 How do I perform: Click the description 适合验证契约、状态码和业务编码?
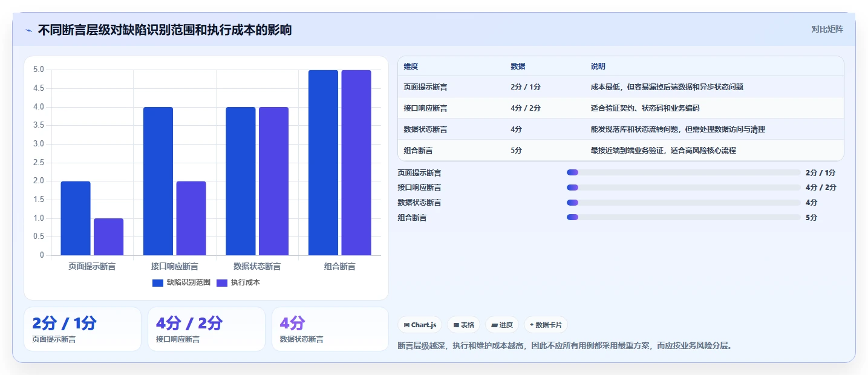pyautogui.click(x=645, y=108)
